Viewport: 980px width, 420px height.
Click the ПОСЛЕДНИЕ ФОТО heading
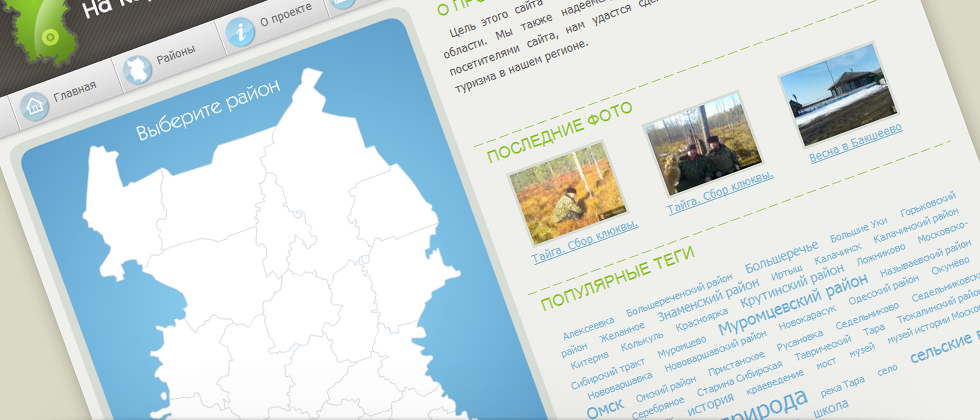click(560, 132)
